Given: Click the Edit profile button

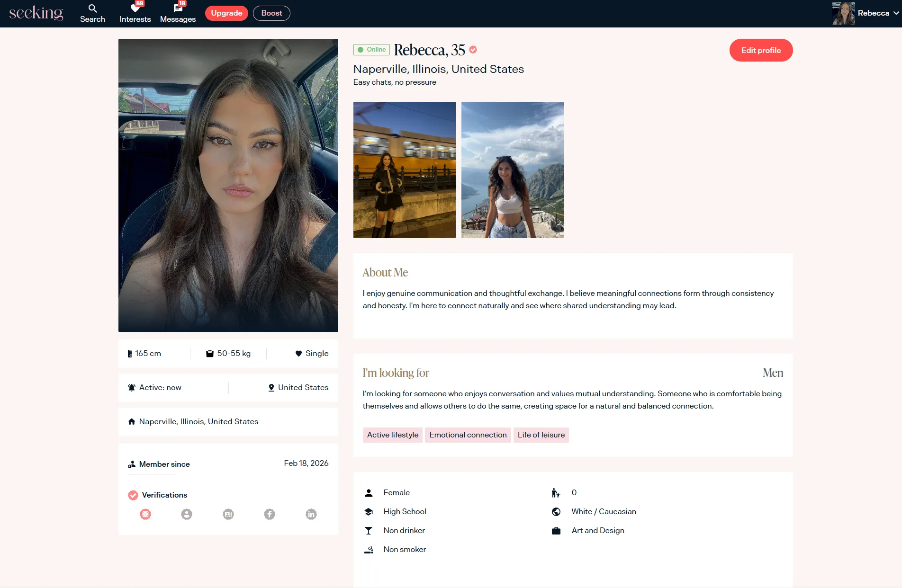Looking at the screenshot, I should (x=761, y=50).
